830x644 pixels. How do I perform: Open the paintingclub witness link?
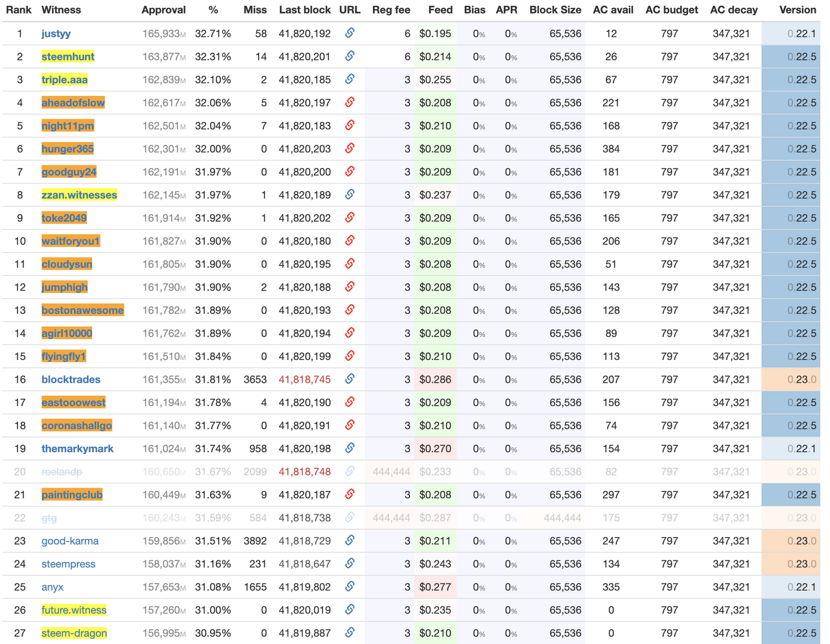coord(72,495)
